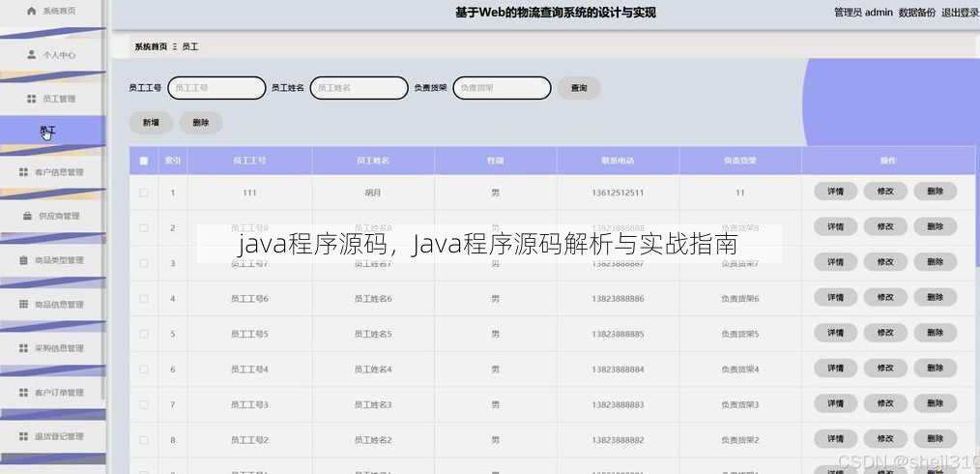This screenshot has width=980, height=474.
Task: Click the cell with name 胡月
Action: point(373,193)
